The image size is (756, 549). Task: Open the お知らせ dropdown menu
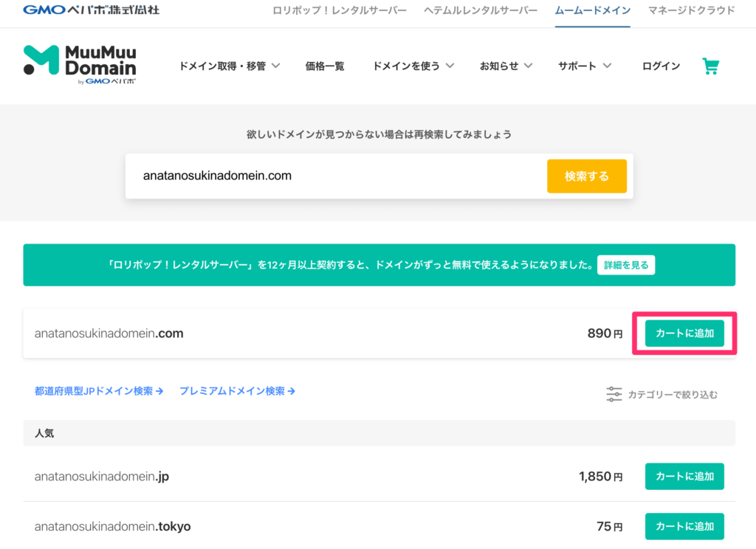506,66
